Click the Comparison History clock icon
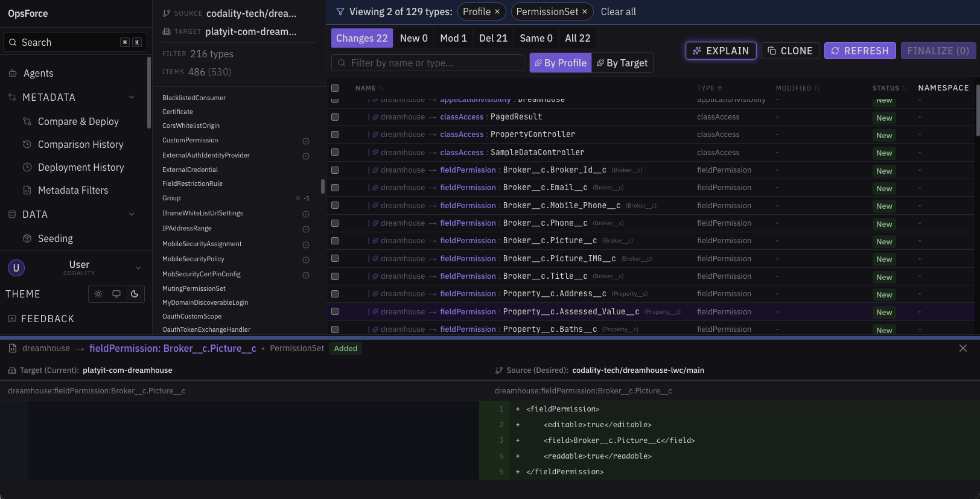 pos(27,144)
